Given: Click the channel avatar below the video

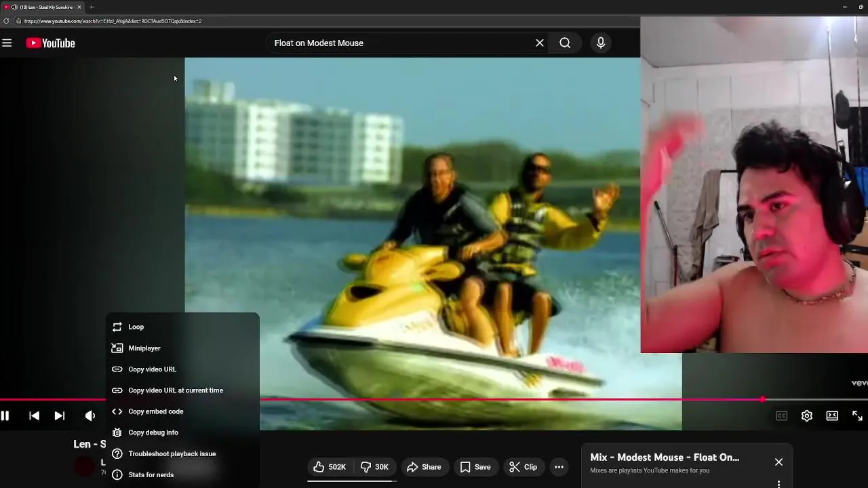Looking at the screenshot, I should tap(85, 466).
